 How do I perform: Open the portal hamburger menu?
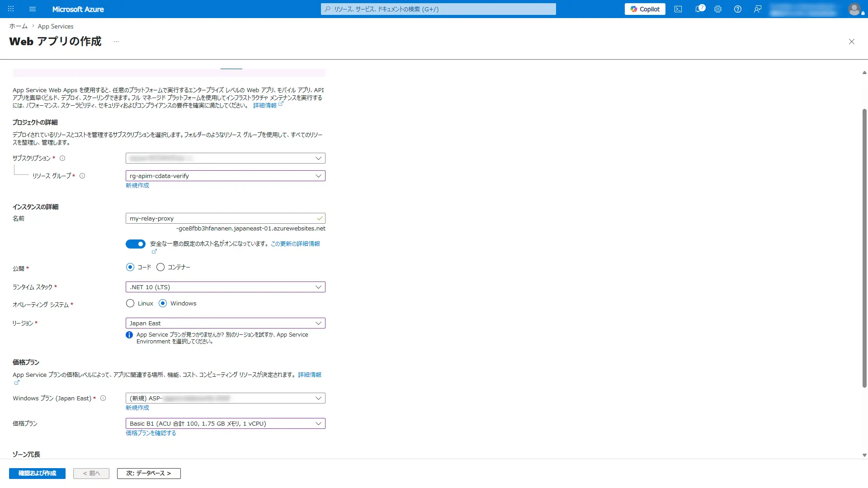(x=33, y=9)
